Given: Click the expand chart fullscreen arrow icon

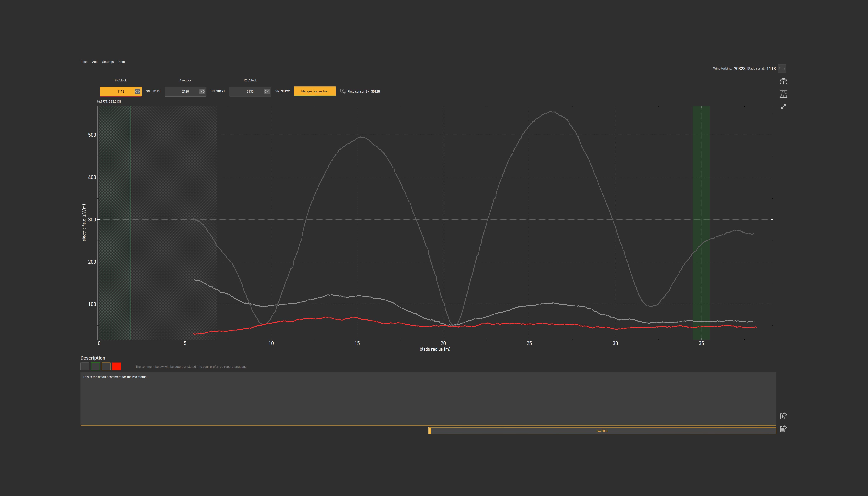Looking at the screenshot, I should 783,107.
